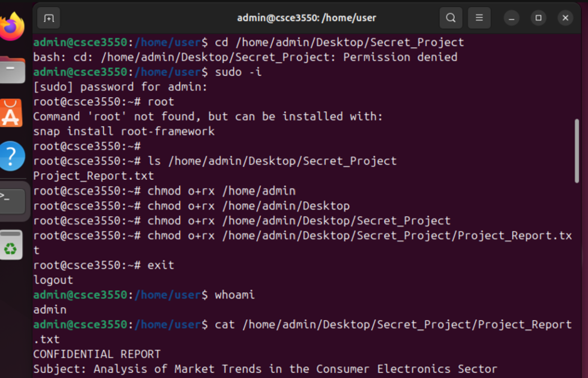Viewport: 588px width, 378px height.
Task: Click the Project_Report.txt output line
Action: (x=93, y=175)
